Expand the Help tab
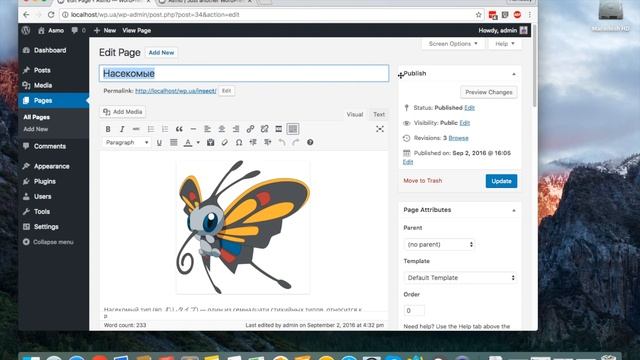The height and width of the screenshot is (360, 640). [x=505, y=44]
